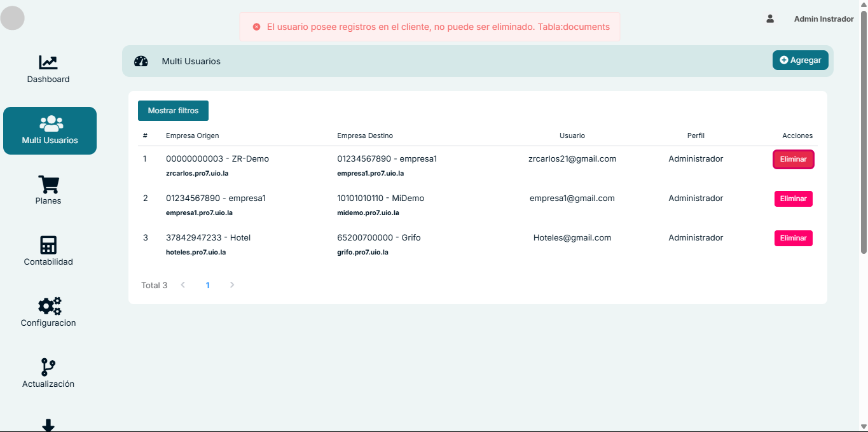Click the vertical page scrollbar
The image size is (868, 432).
point(863,134)
